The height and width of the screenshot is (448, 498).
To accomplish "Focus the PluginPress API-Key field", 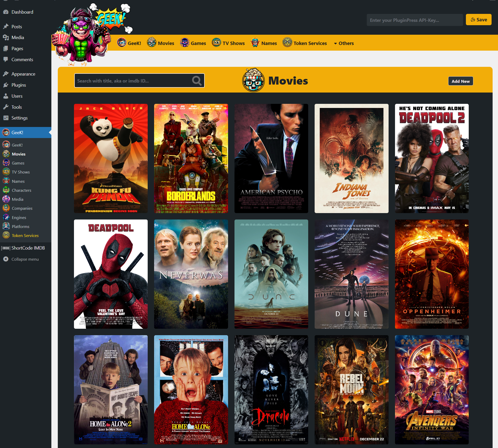I will tap(415, 20).
